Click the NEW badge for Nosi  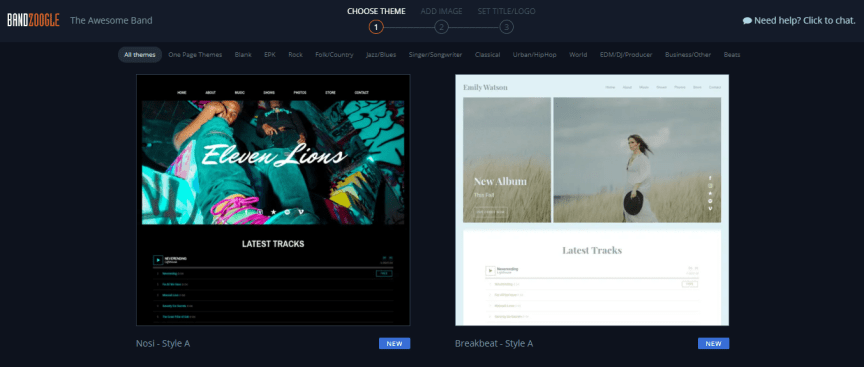coord(395,343)
